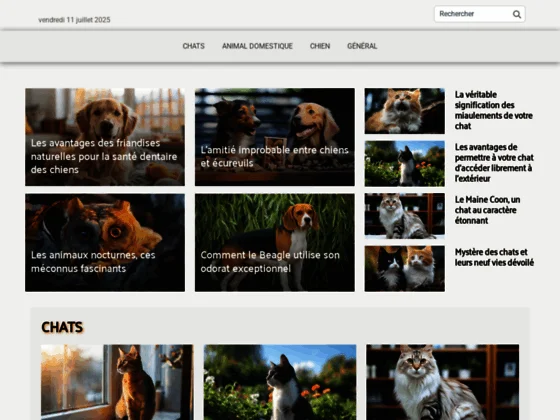Open Les avantages de permettre à votre chat link
Screen dimensions: 560x420
[494, 163]
